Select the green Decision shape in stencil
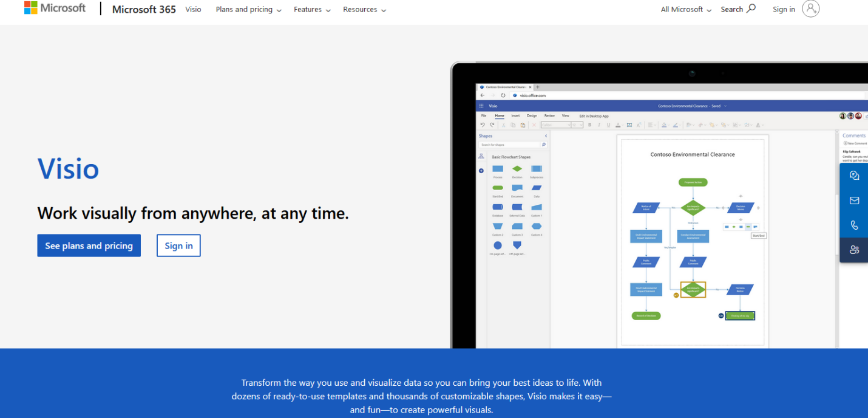Screen dimensions: 868x418 [x=517, y=169]
